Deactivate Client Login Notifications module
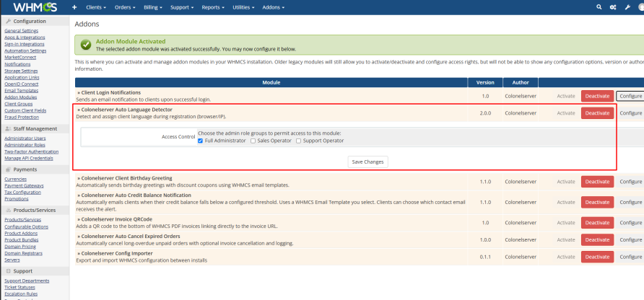The height and width of the screenshot is (300, 644). 597,96
